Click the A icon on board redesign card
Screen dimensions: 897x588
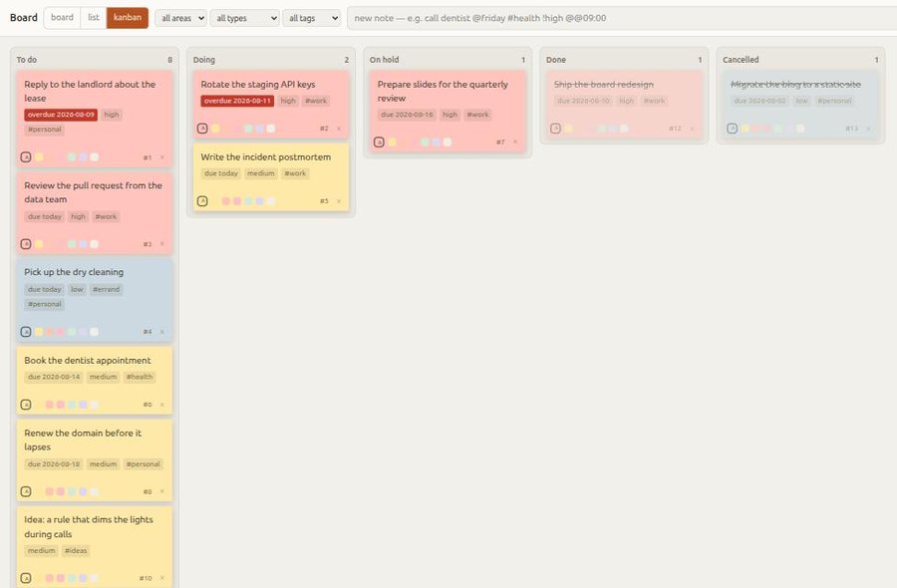click(555, 129)
